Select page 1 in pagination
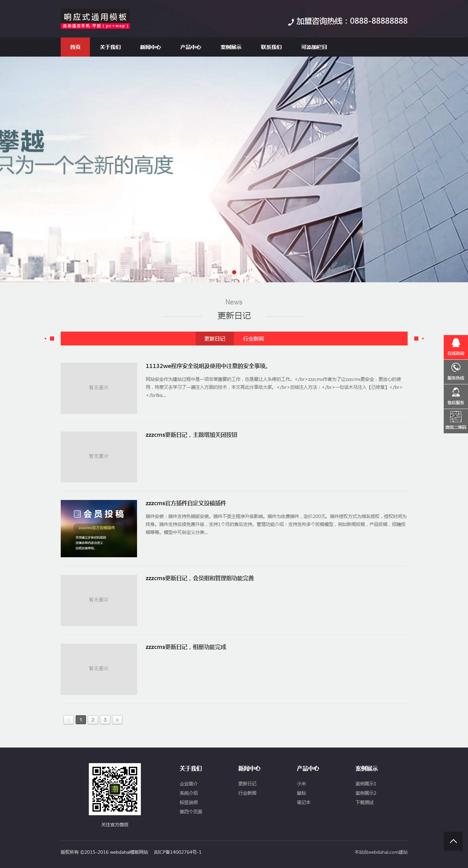This screenshot has width=468, height=868. coord(81,720)
